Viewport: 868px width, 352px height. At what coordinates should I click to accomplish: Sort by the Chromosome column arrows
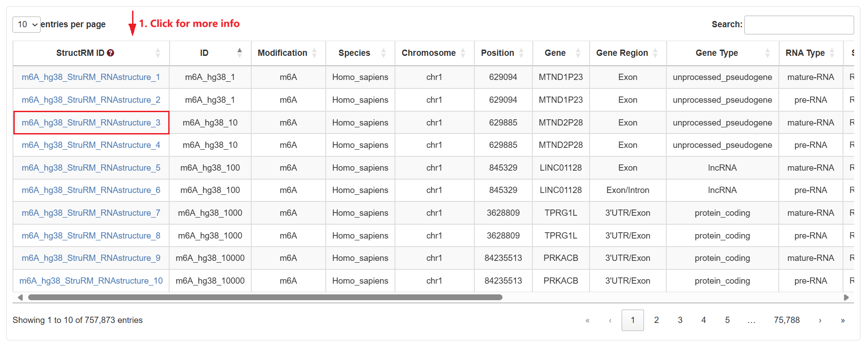tap(463, 53)
